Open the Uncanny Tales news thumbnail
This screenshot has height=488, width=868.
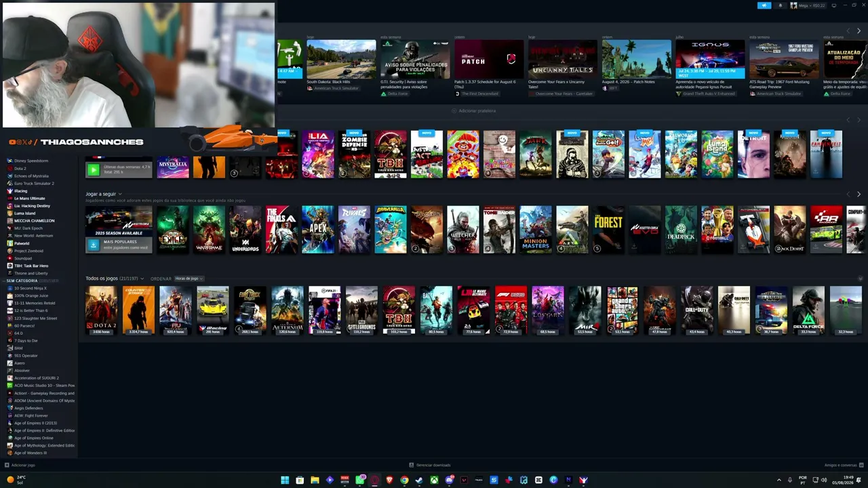(x=563, y=59)
